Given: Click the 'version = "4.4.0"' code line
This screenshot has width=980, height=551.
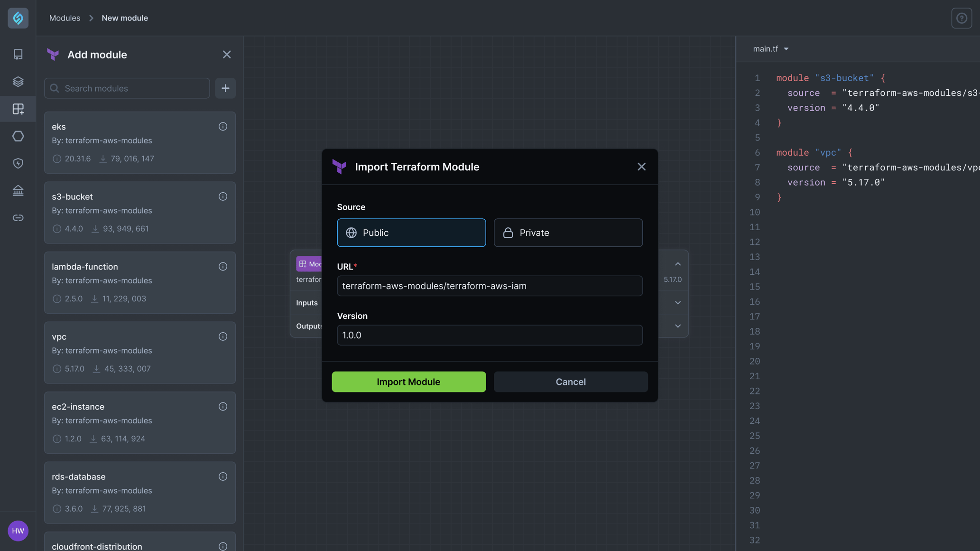Looking at the screenshot, I should click(833, 108).
